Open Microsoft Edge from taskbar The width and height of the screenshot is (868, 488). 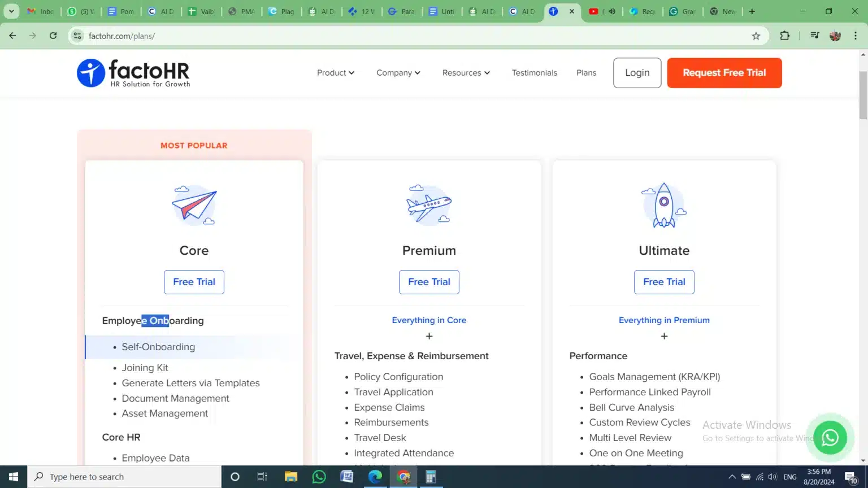pyautogui.click(x=375, y=477)
